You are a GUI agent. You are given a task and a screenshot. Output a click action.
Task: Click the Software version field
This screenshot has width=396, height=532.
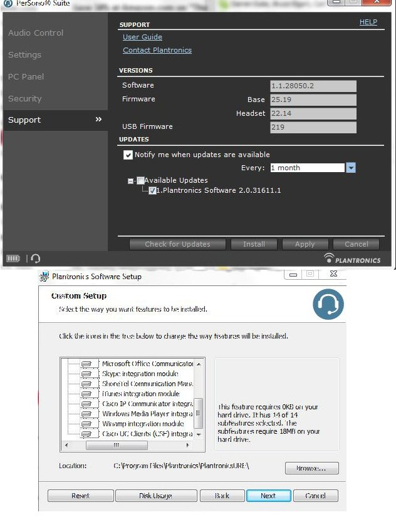point(313,86)
